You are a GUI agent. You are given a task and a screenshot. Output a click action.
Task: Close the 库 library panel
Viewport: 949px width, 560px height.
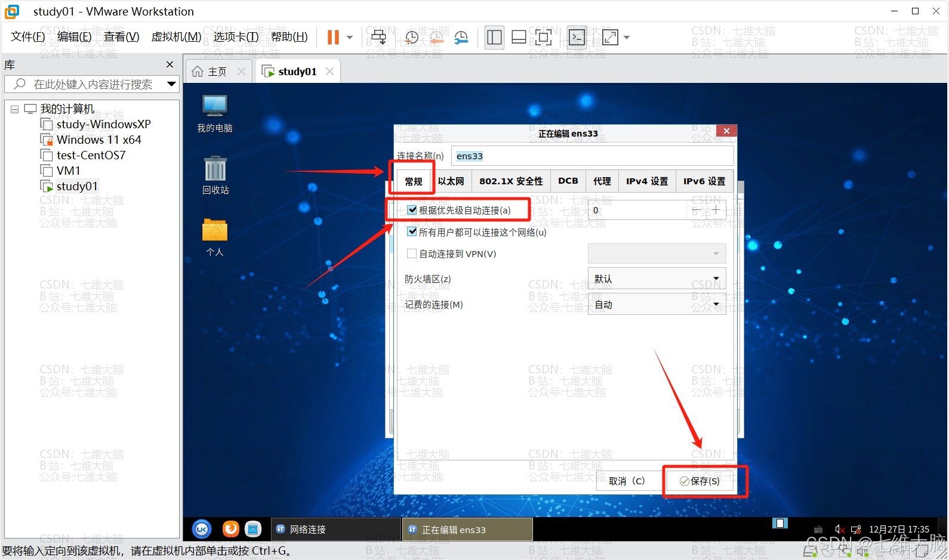point(170,64)
